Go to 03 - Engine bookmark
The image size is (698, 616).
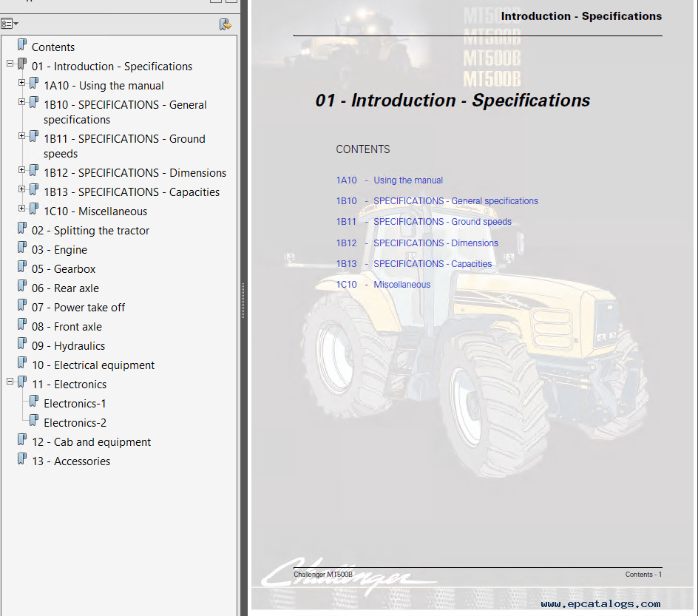(x=59, y=250)
